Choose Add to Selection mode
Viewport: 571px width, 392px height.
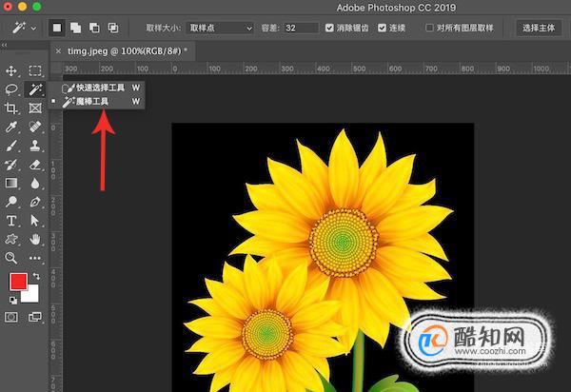click(76, 28)
